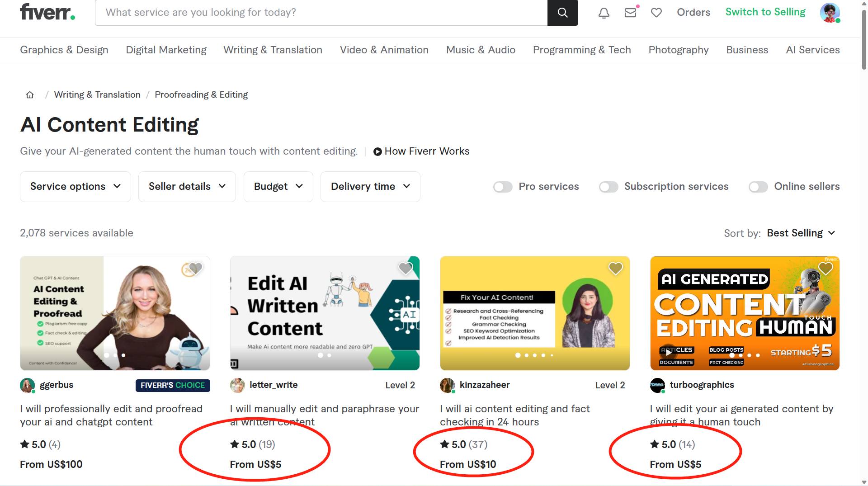Click the Fiverr logo
868x486 pixels.
coord(47,12)
